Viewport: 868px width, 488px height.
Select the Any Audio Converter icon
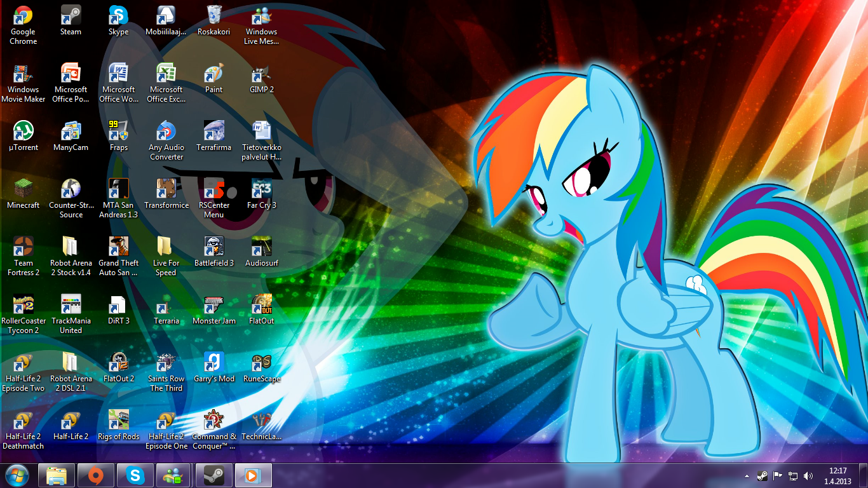pyautogui.click(x=166, y=141)
